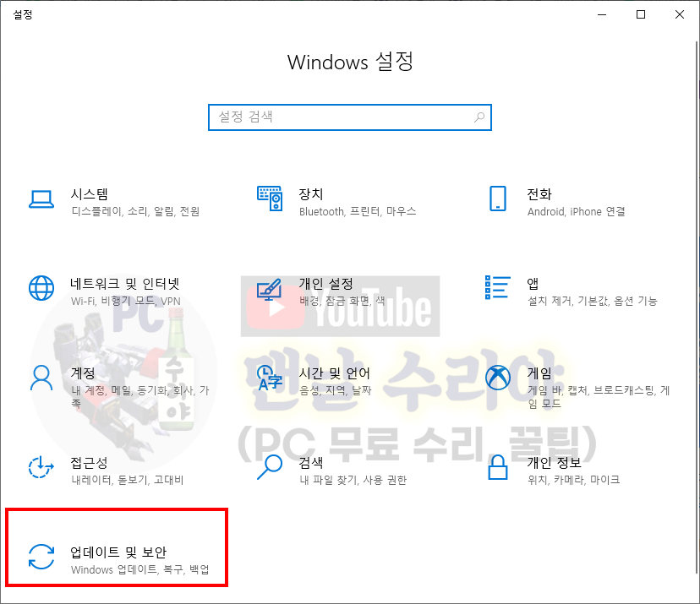
Task: Open the 계정 person icon
Action: point(41,378)
